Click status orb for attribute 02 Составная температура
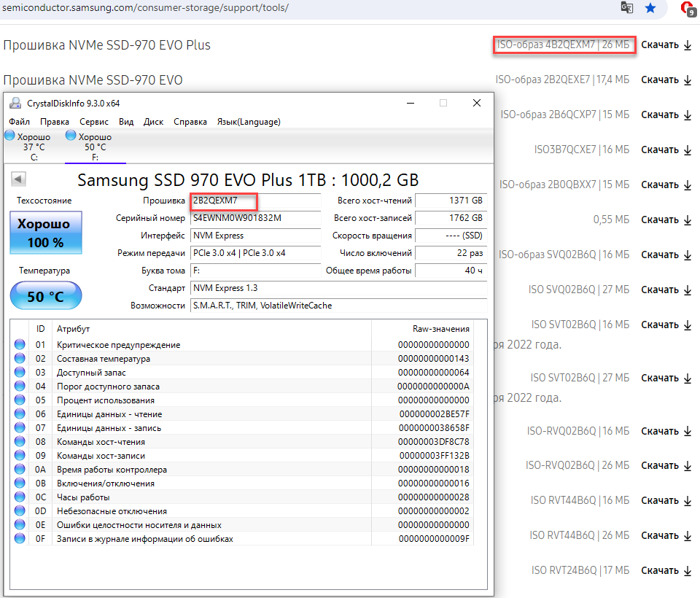Screen dimensions: 700x598 pyautogui.click(x=20, y=358)
